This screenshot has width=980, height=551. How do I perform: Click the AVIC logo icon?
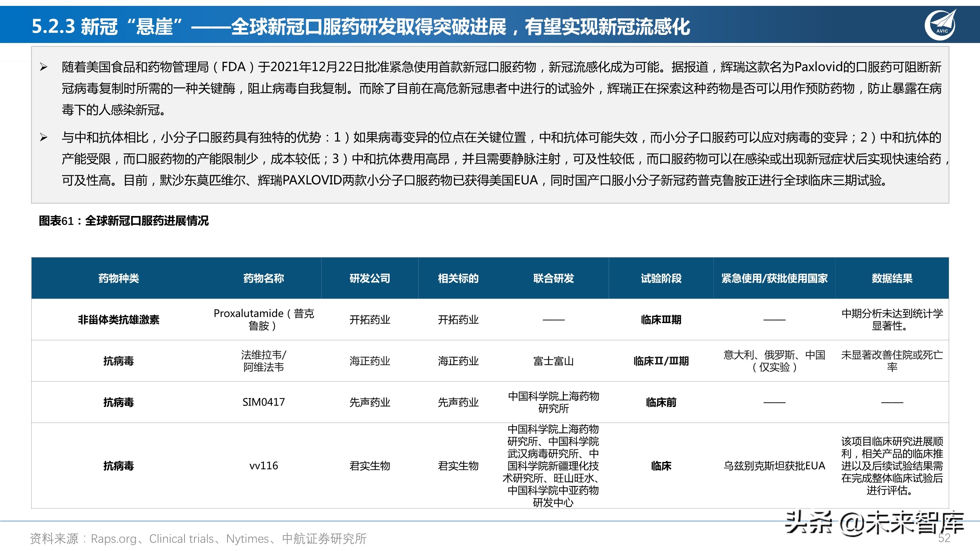pos(940,25)
